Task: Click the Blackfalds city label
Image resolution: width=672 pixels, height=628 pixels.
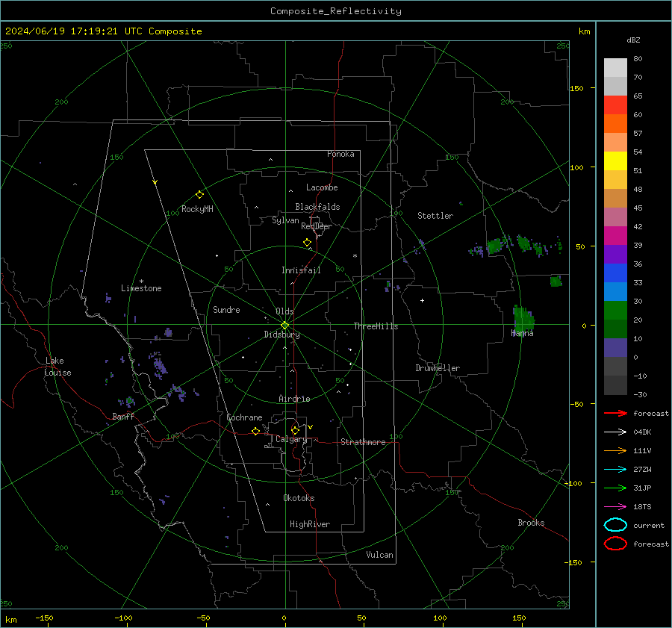Action: [x=317, y=207]
